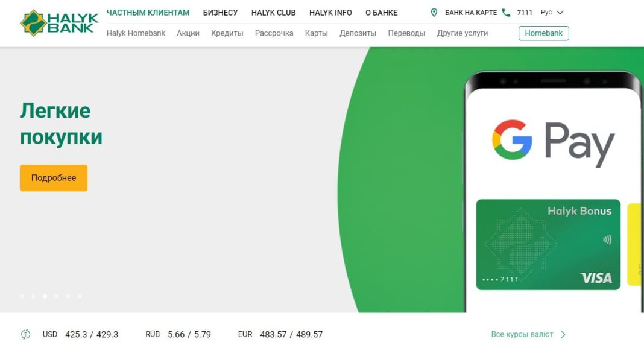
Task: Switch to the БИЗНЕСУ section
Action: [x=220, y=13]
